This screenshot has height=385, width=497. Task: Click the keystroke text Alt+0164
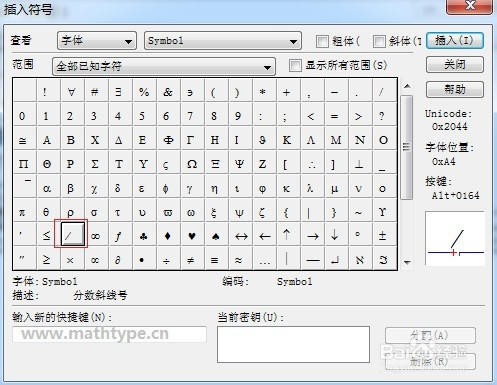pyautogui.click(x=456, y=195)
